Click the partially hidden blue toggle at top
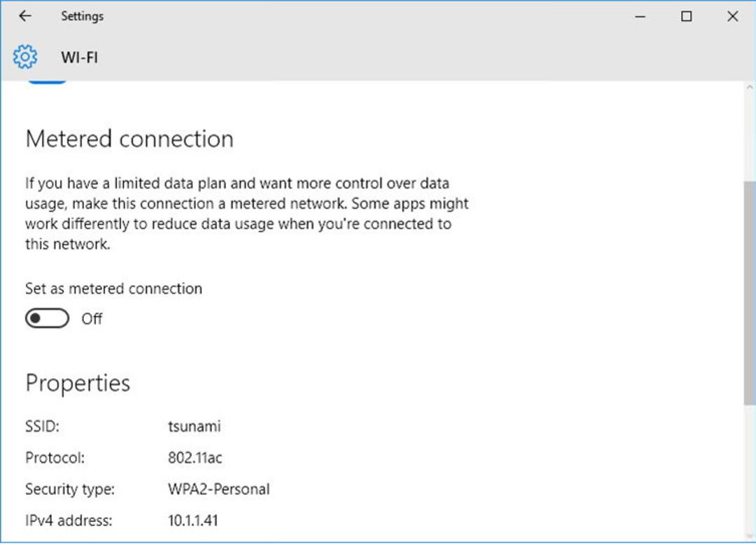The height and width of the screenshot is (545, 756). coord(47,82)
